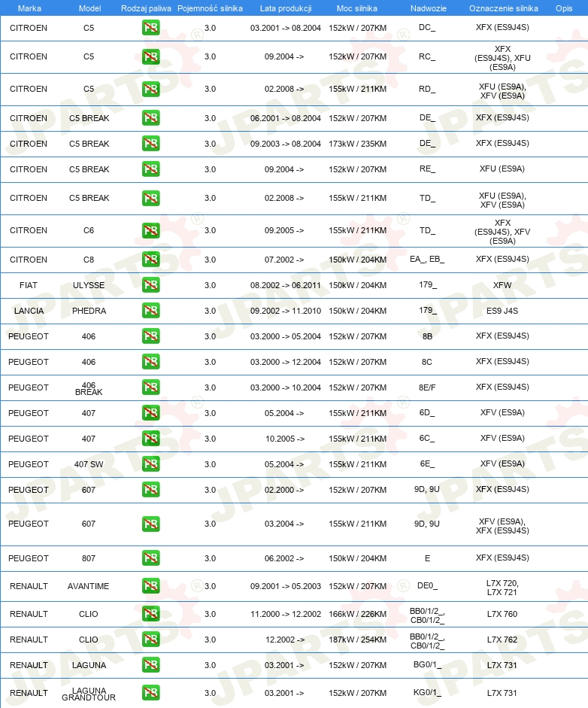Select the 406 BREAK model cell
This screenshot has height=708, width=588.
coord(89,389)
